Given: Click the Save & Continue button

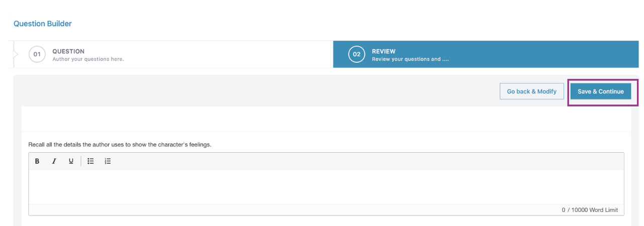Looking at the screenshot, I should click(x=601, y=91).
